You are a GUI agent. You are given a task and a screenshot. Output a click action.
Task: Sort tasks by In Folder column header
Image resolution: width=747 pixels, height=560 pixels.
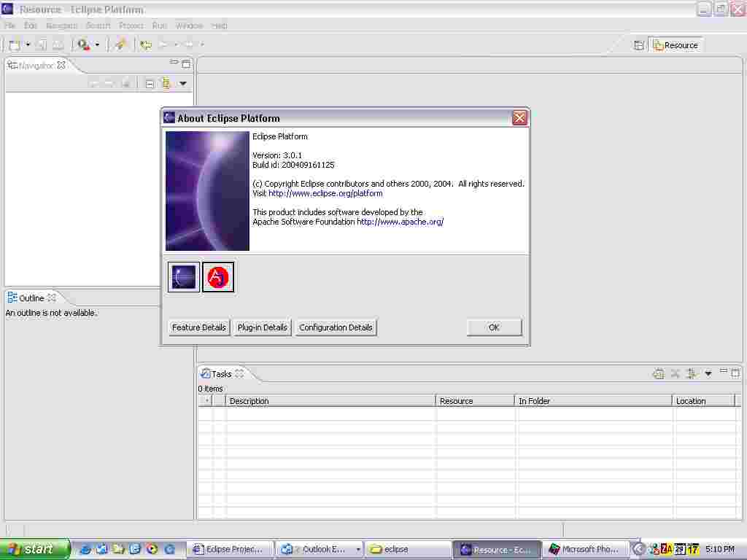pos(593,401)
